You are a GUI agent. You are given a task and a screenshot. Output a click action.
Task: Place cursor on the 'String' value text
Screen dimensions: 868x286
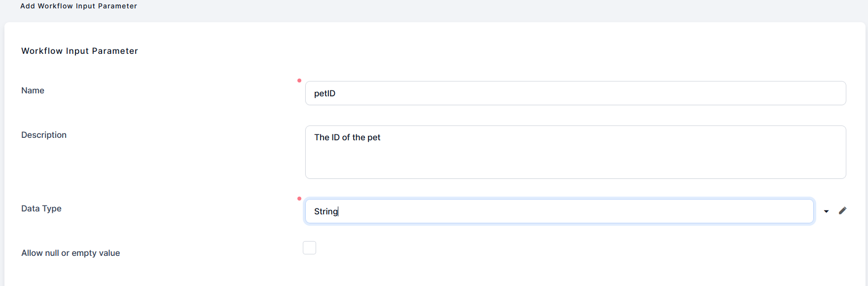326,211
